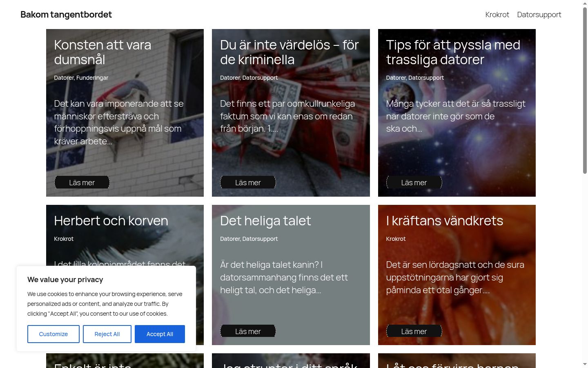Click the excerpt 'Många tycker att det är så trassligt'
This screenshot has width=588, height=368.
(x=456, y=116)
